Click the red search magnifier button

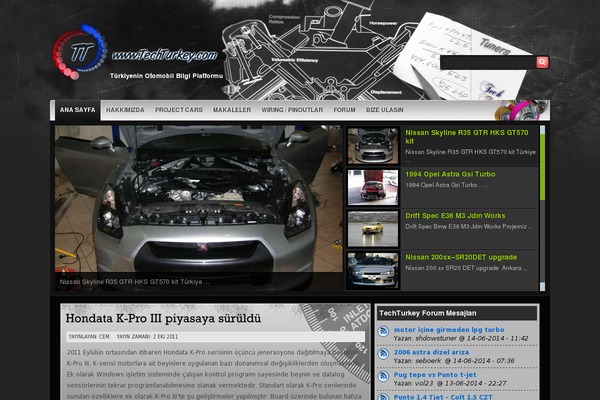point(542,62)
